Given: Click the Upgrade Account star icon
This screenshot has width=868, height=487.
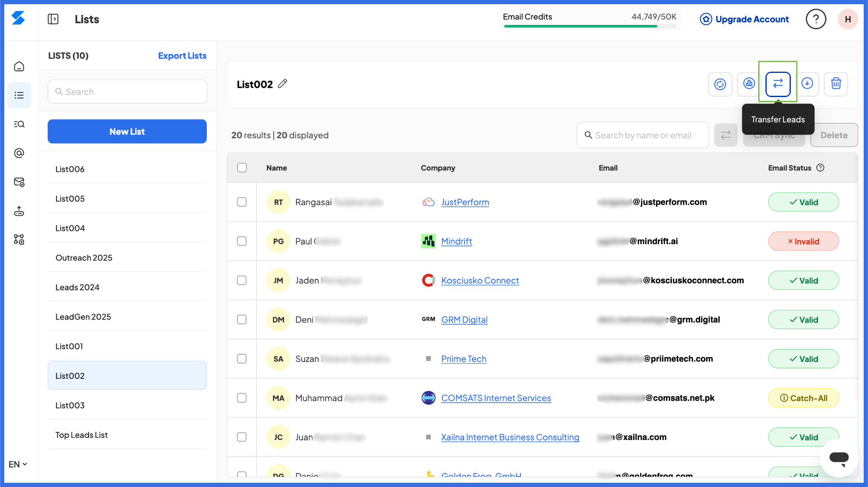Looking at the screenshot, I should point(706,19).
